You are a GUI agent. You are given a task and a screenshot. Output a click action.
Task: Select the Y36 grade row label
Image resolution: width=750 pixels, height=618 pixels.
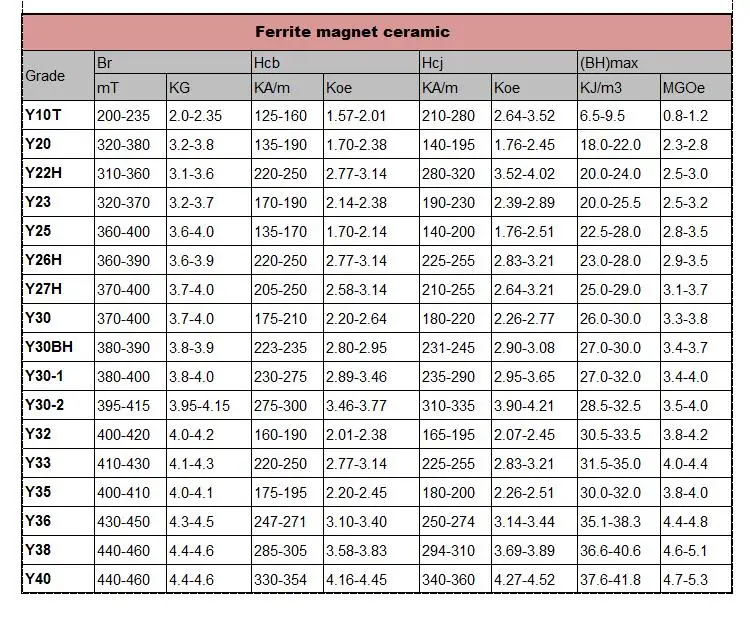pyautogui.click(x=37, y=520)
